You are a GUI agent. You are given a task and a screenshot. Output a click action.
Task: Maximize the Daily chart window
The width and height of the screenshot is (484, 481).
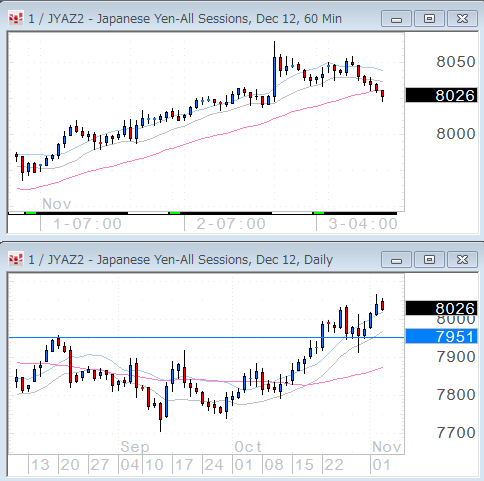pos(429,260)
